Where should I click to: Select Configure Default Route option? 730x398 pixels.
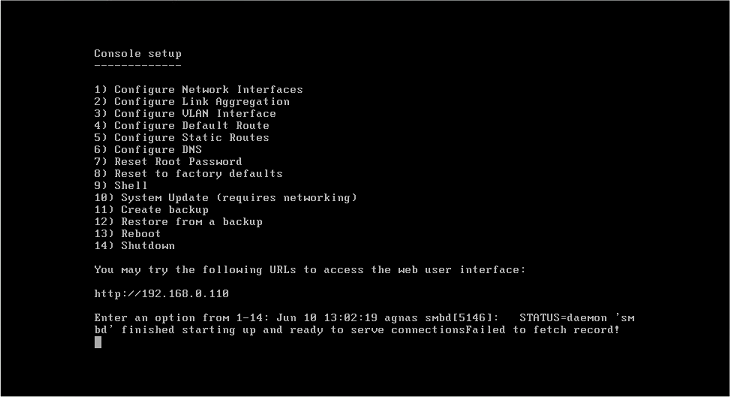(182, 126)
